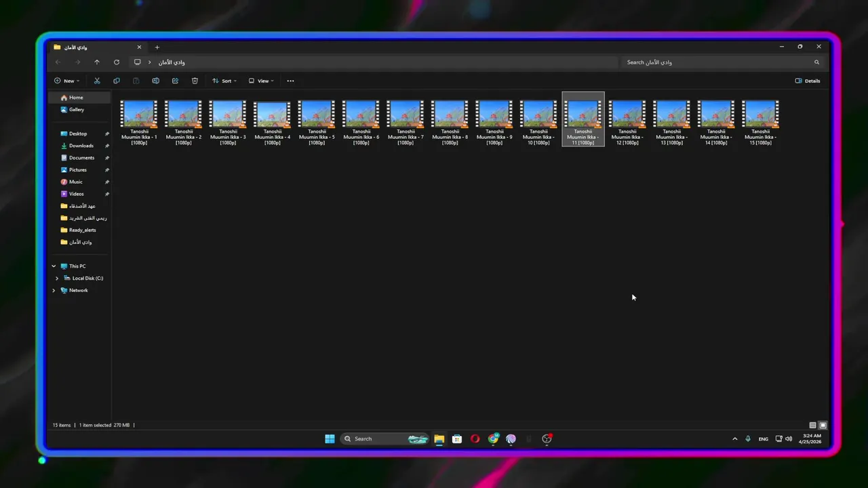Viewport: 868px width, 488px height.
Task: Open Downloads in the sidebar
Action: click(79, 146)
